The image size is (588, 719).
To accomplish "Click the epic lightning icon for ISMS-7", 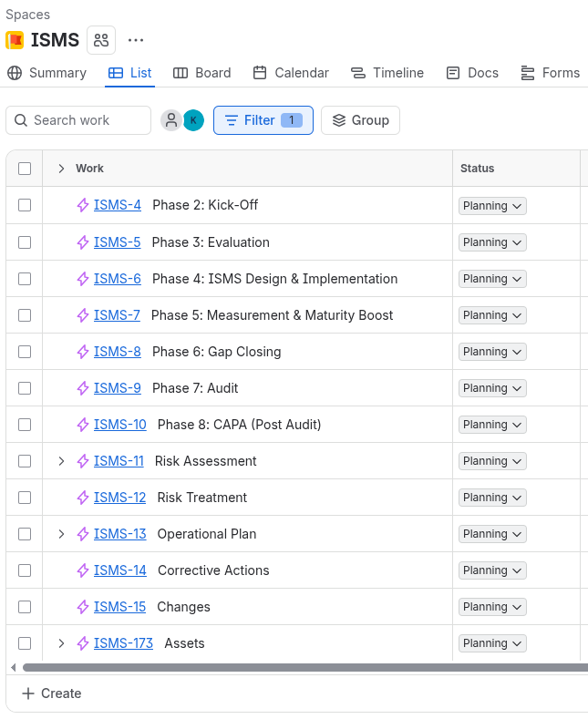I will [83, 315].
